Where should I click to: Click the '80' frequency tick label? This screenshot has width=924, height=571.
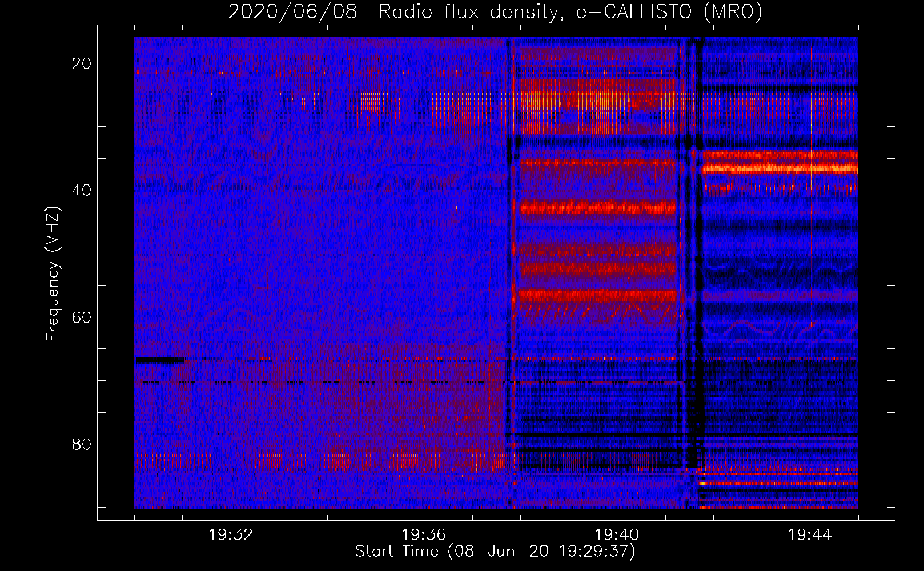pyautogui.click(x=82, y=444)
